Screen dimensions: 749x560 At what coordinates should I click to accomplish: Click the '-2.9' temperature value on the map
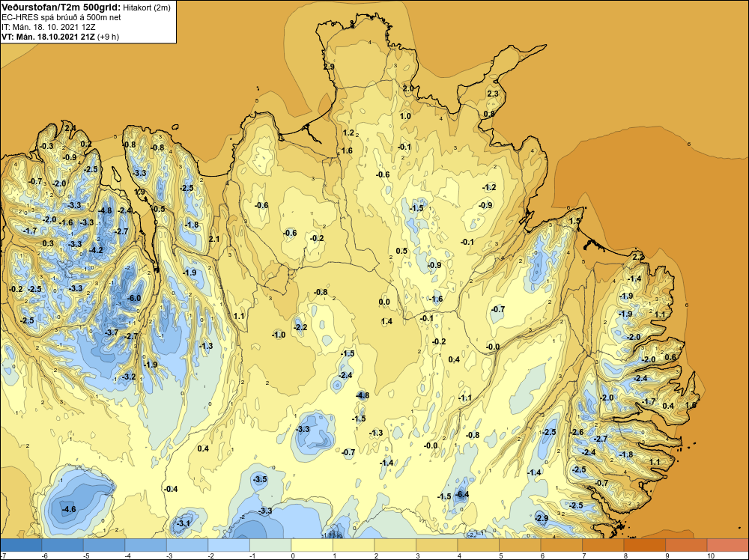coord(542,519)
